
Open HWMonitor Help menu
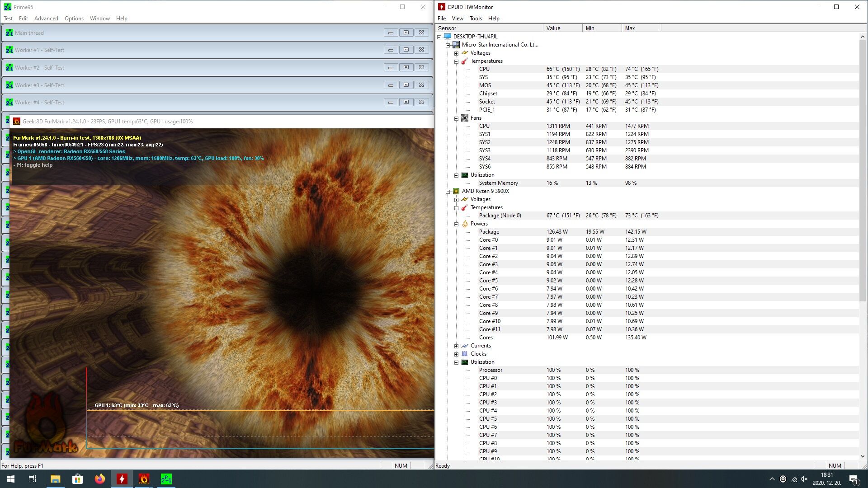coord(494,19)
